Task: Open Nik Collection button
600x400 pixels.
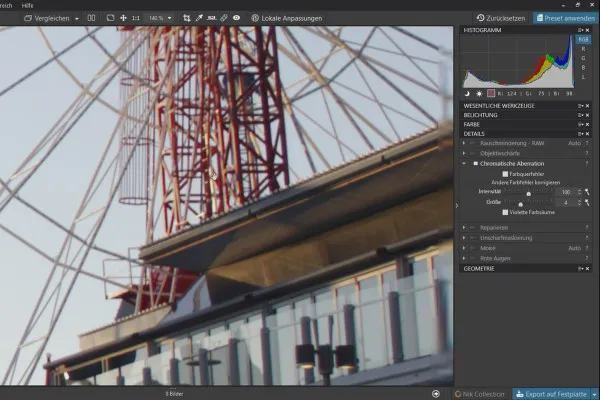Action: [479, 394]
